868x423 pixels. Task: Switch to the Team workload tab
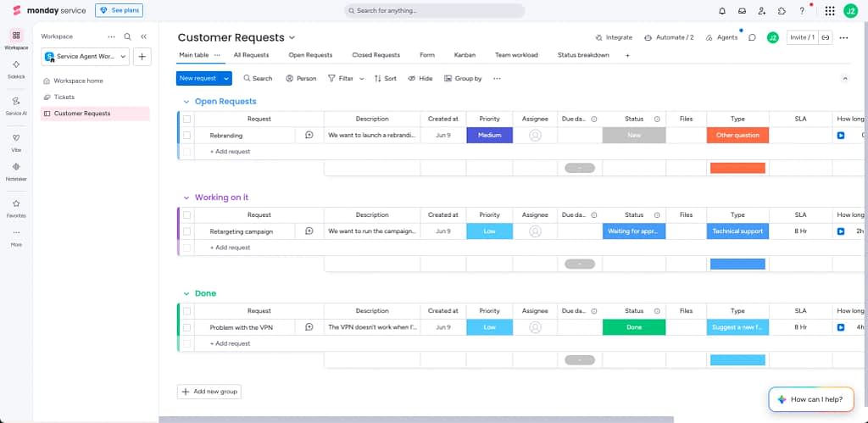tap(516, 55)
